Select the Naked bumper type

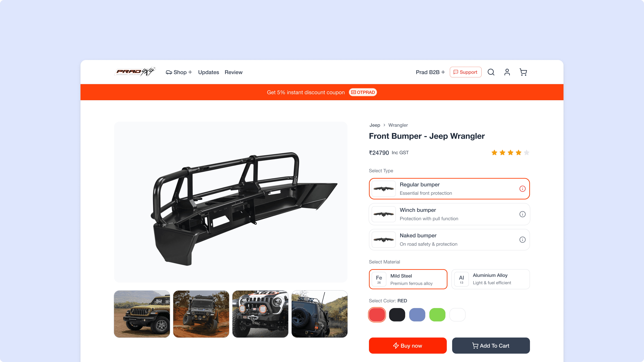pos(449,240)
